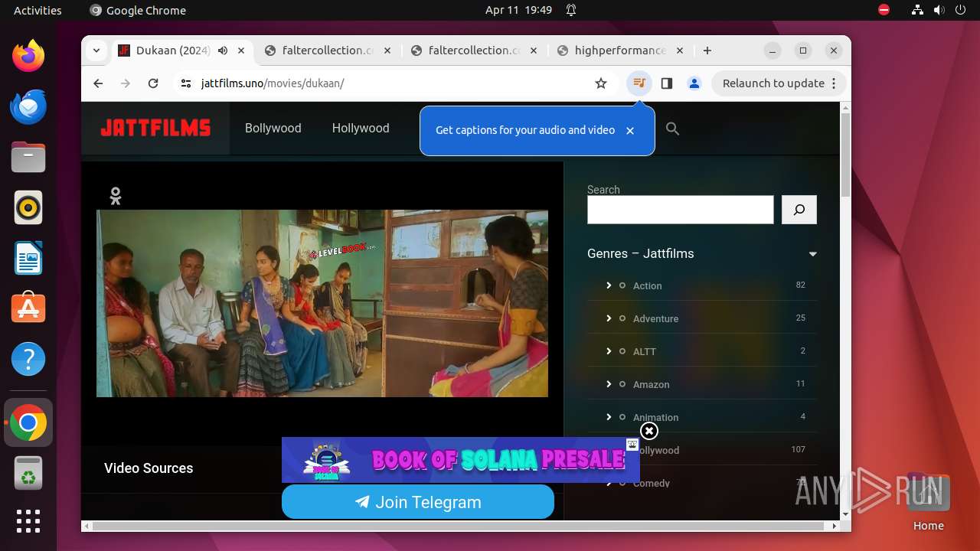
Task: Bookmark this page with star icon
Action: 601,83
